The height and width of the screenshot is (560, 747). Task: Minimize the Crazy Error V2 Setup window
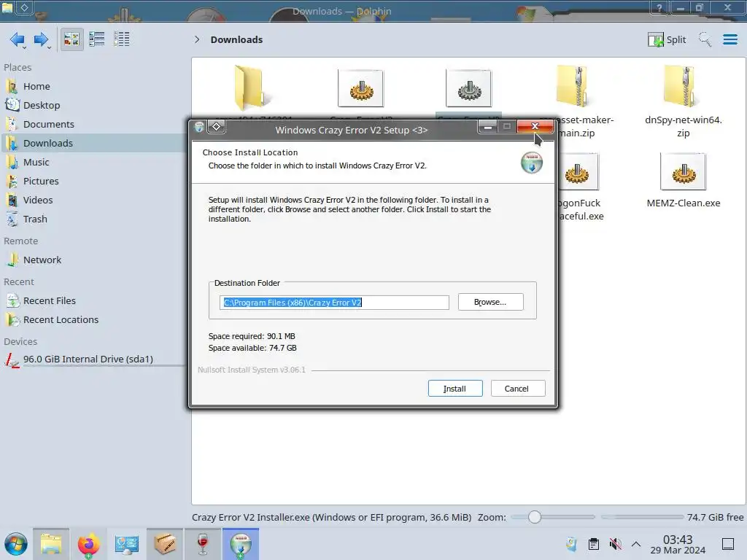pos(487,127)
